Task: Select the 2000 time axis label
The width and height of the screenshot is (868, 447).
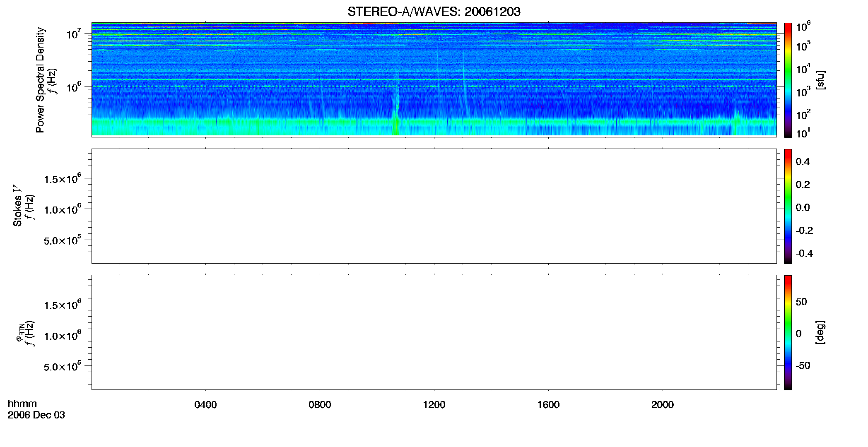Action: pos(662,405)
